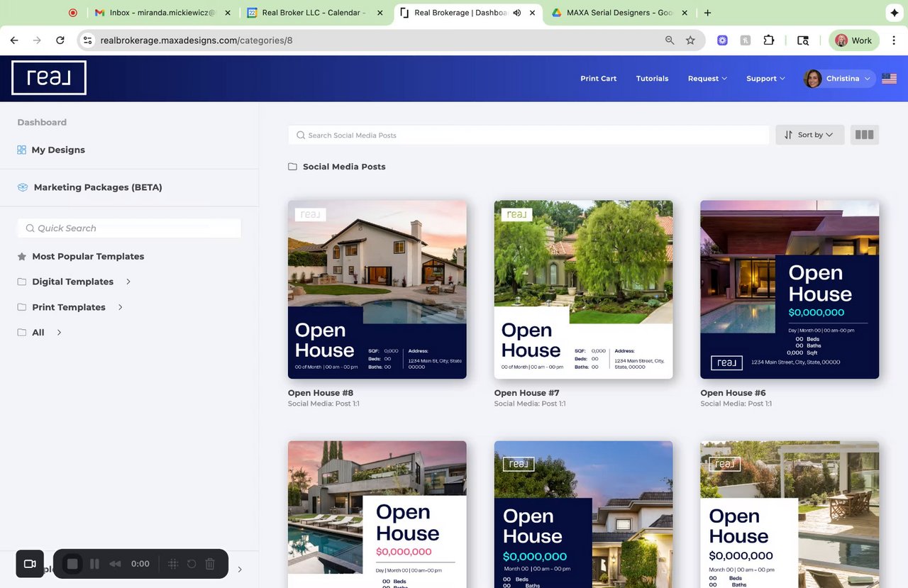Go back to the previous browser page
Screen dimensions: 908x588
(14, 40)
